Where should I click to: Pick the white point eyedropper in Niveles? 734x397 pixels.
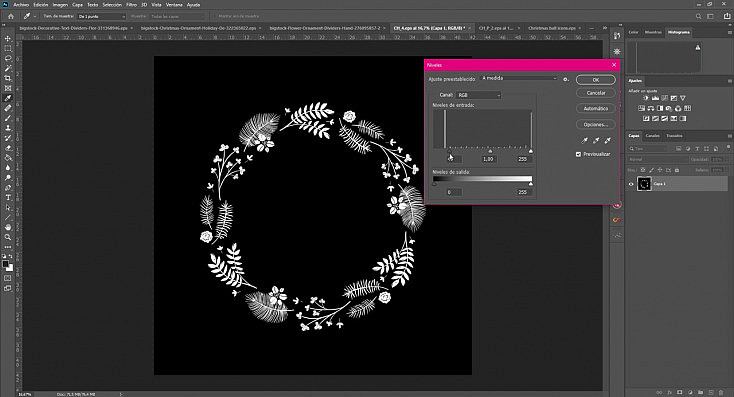[608, 140]
